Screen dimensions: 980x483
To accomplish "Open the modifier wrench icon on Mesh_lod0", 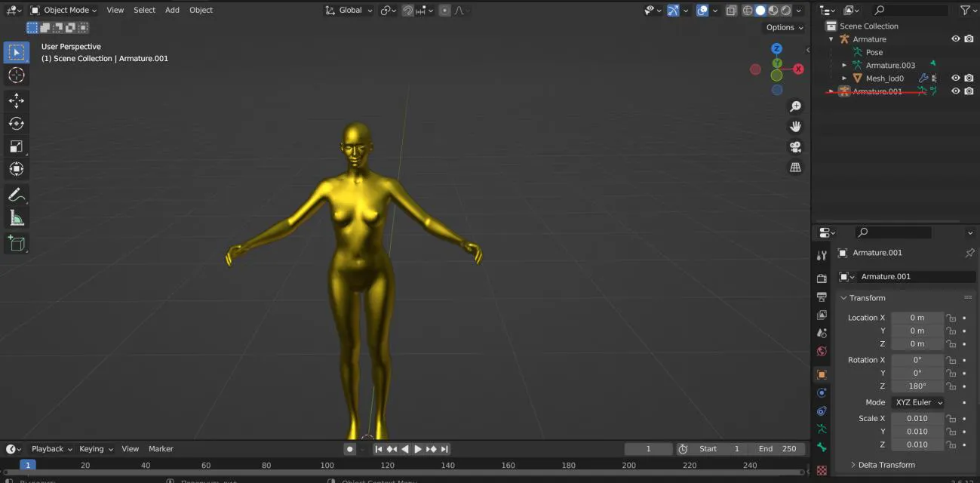I will 926,78.
